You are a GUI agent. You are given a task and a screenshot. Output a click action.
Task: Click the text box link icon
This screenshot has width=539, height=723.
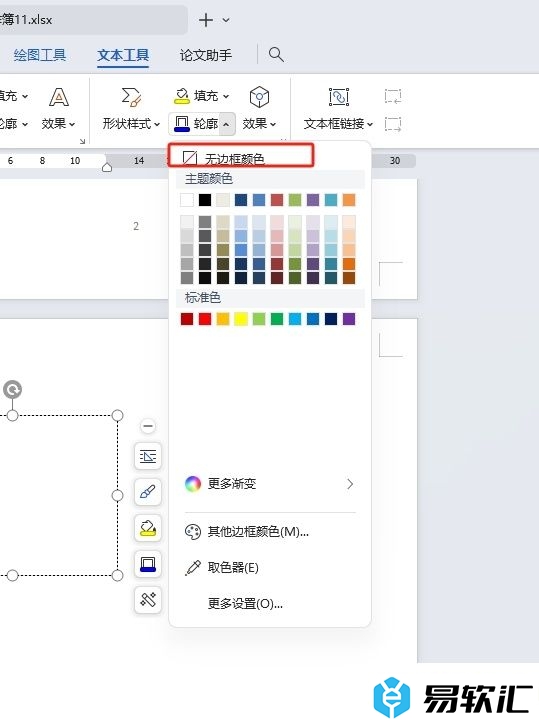339,97
